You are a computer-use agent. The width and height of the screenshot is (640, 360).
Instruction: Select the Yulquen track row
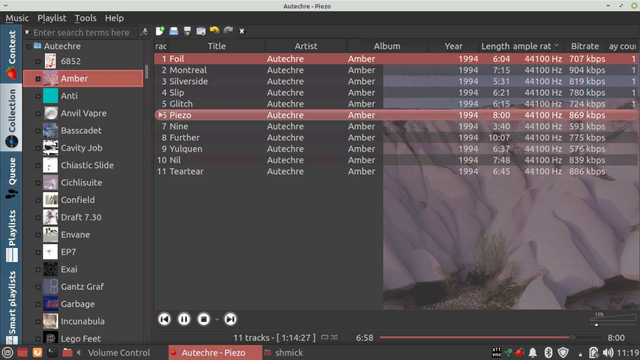(396, 149)
